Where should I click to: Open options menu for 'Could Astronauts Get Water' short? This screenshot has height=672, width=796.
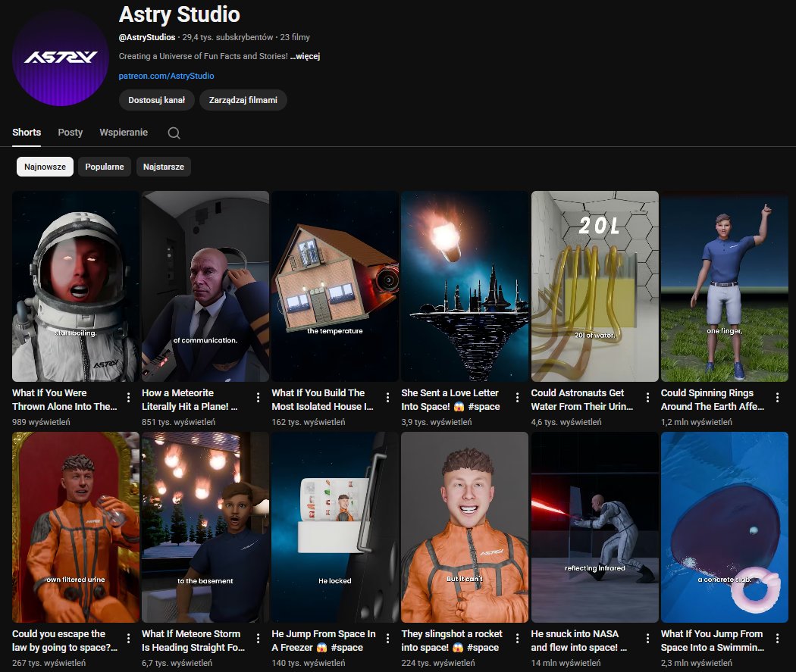(647, 397)
